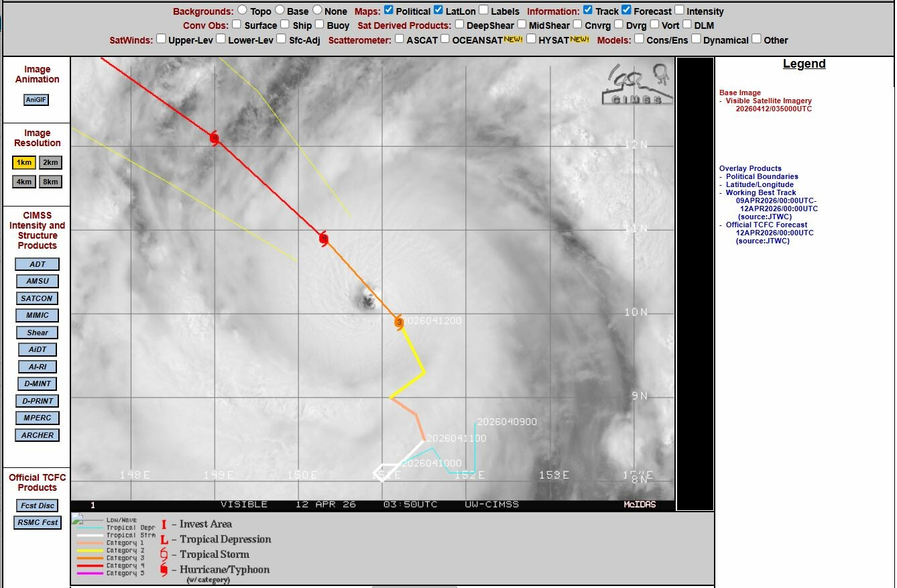The image size is (897, 588).
Task: Open the MPERC product
Action: pyautogui.click(x=38, y=418)
